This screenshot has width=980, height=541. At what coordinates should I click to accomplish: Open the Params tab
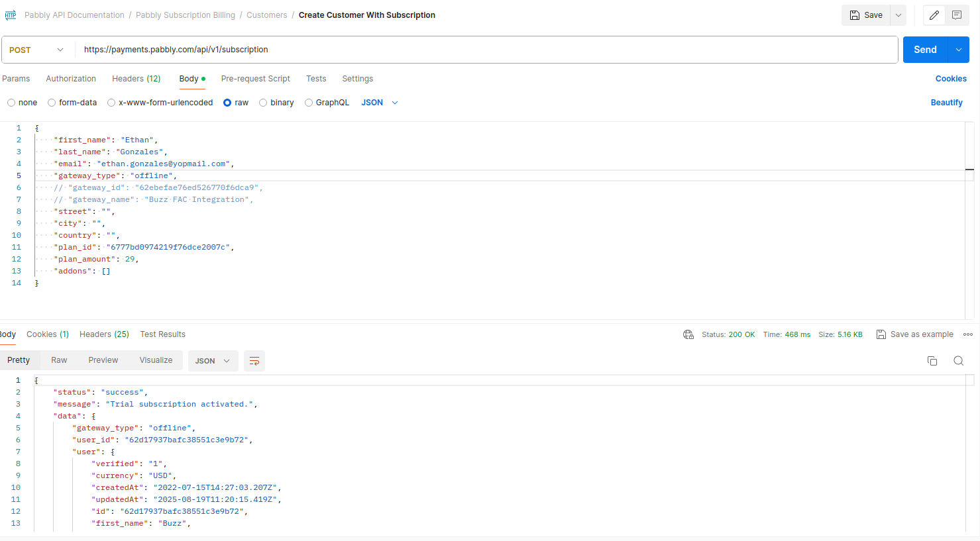[x=16, y=79]
